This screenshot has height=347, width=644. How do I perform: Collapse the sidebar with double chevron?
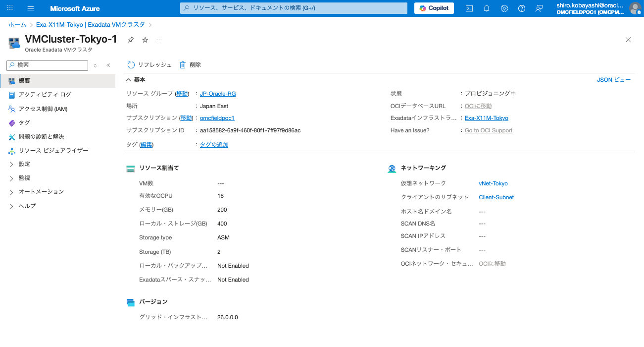click(108, 65)
